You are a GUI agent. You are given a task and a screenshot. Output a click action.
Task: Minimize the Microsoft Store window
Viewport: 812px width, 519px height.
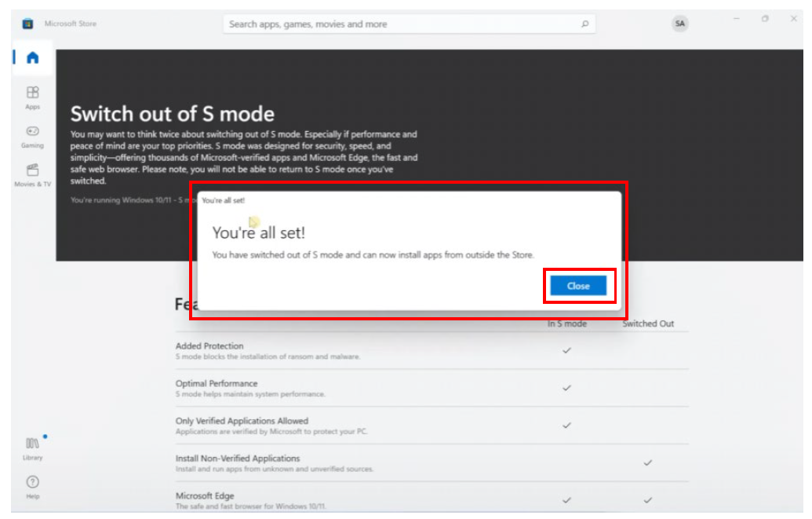point(737,18)
